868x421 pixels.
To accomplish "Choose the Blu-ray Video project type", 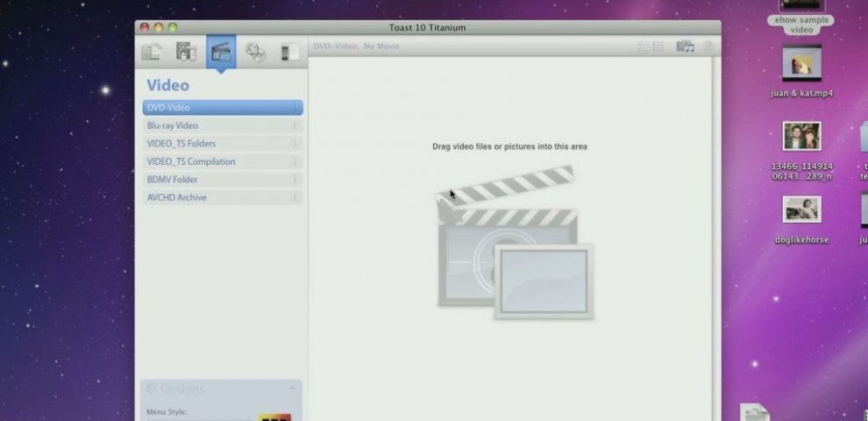I will click(x=223, y=125).
